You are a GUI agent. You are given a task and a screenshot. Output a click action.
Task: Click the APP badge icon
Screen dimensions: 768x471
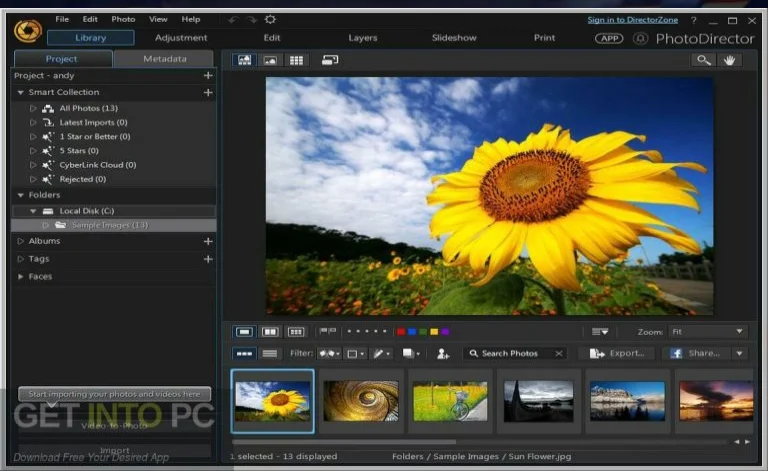[x=609, y=38]
